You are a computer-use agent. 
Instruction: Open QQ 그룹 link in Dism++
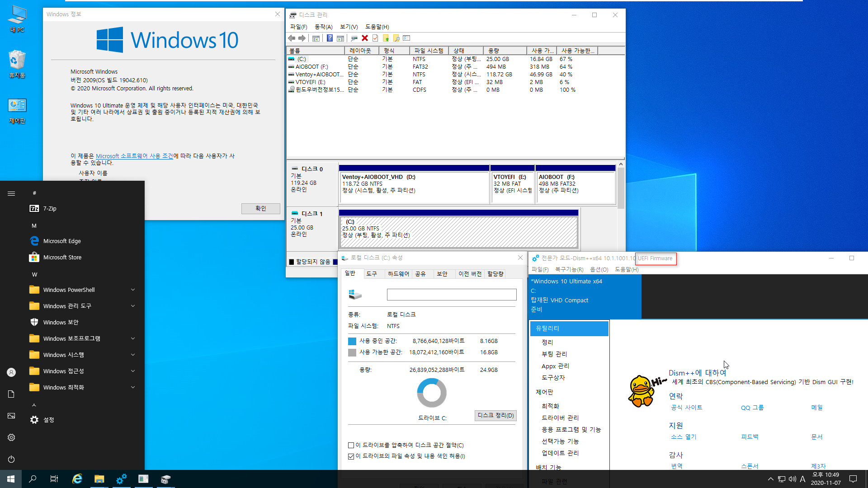click(752, 408)
